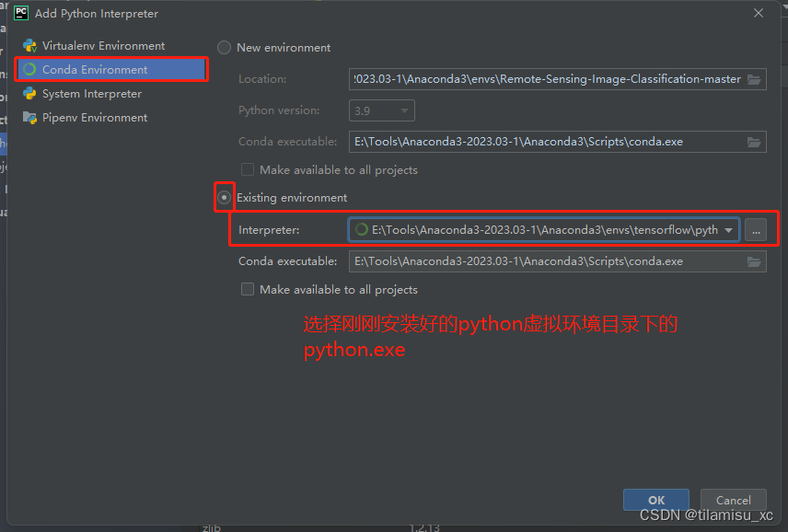Click folder icon in New environment's Conda executable field
Screen dimensions: 788x532
(x=754, y=142)
